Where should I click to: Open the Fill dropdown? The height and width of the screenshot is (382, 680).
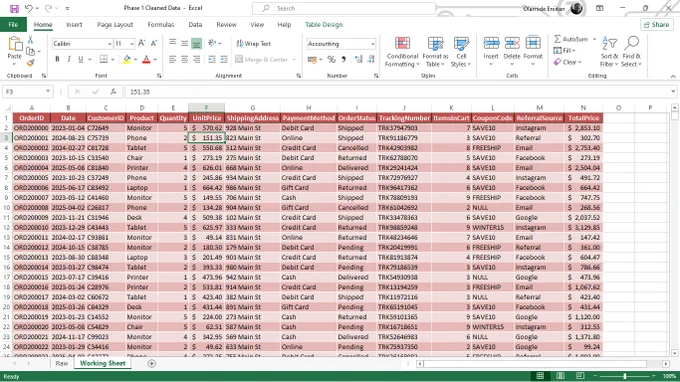point(565,51)
